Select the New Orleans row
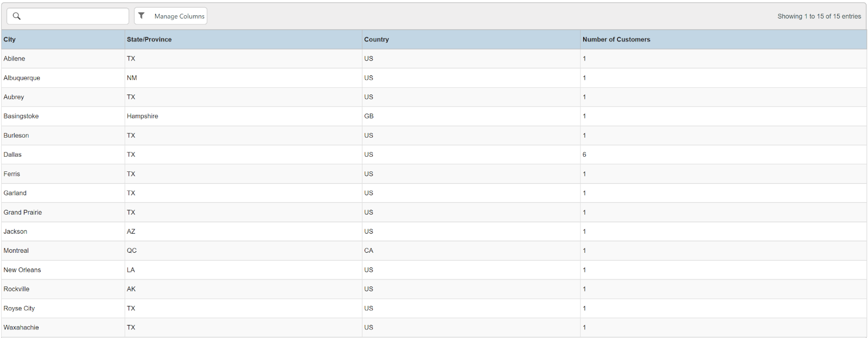The width and height of the screenshot is (868, 338). tap(22, 270)
